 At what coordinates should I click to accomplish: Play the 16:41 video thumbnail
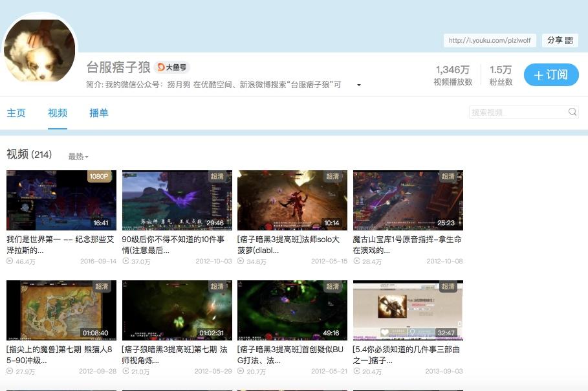point(61,200)
